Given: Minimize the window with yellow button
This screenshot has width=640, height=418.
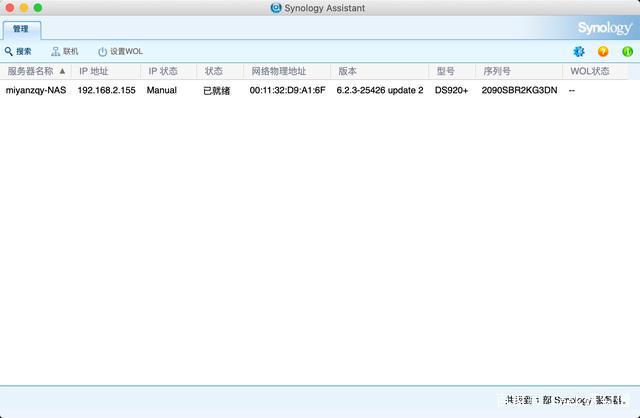Looking at the screenshot, I should tap(24, 8).
